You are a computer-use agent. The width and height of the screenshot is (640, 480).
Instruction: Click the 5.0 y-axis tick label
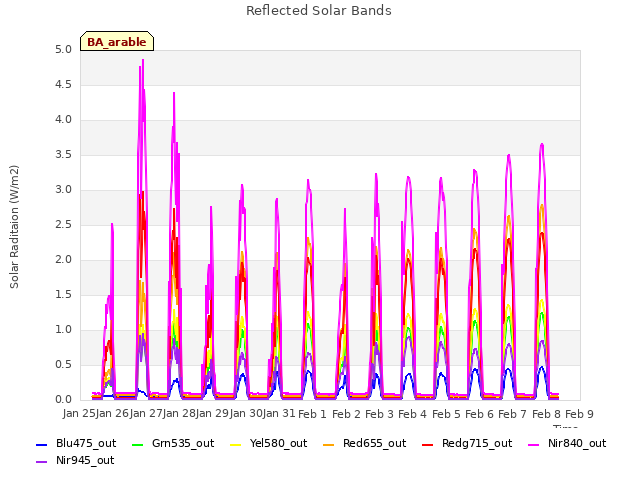63,49
